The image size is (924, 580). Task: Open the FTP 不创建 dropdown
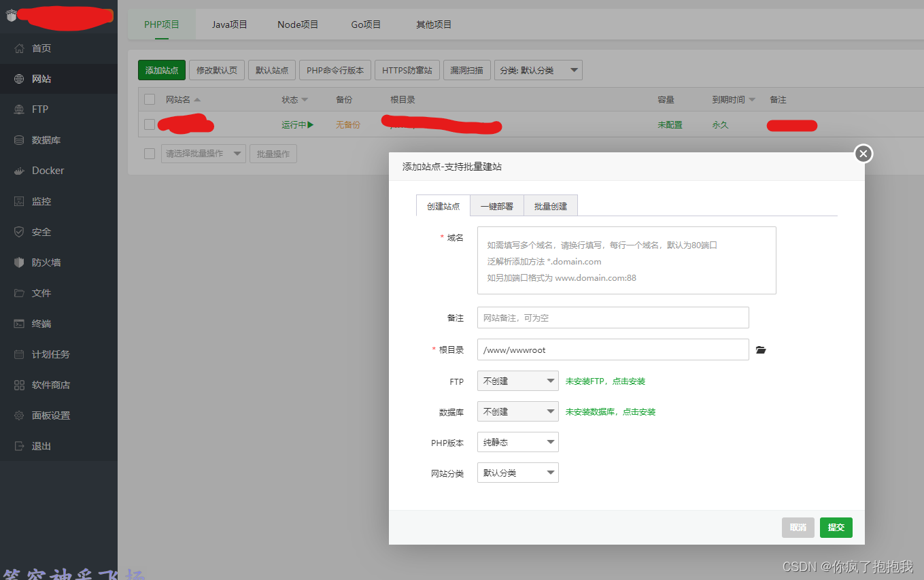tap(518, 381)
